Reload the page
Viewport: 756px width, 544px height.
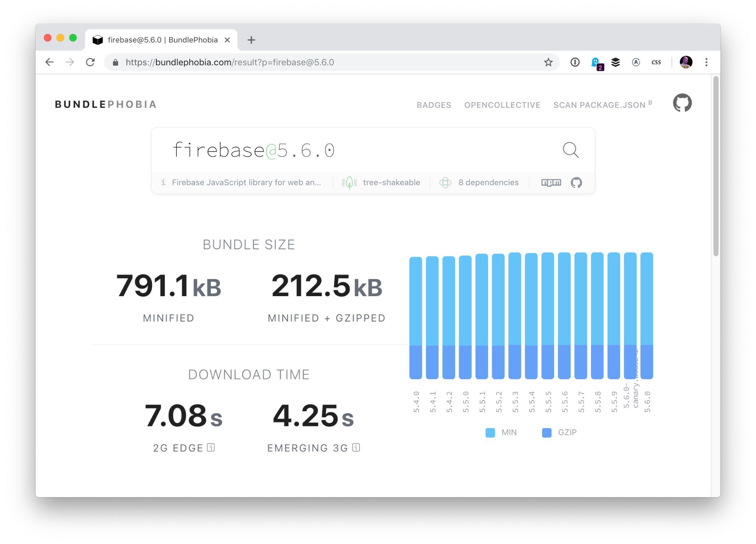tap(90, 62)
